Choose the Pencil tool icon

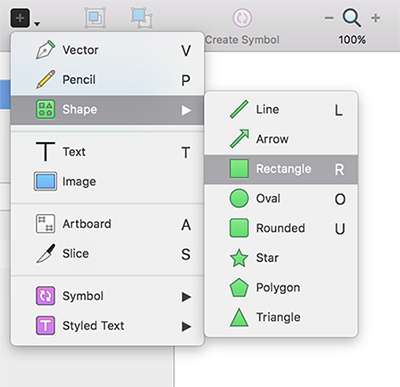(45, 79)
